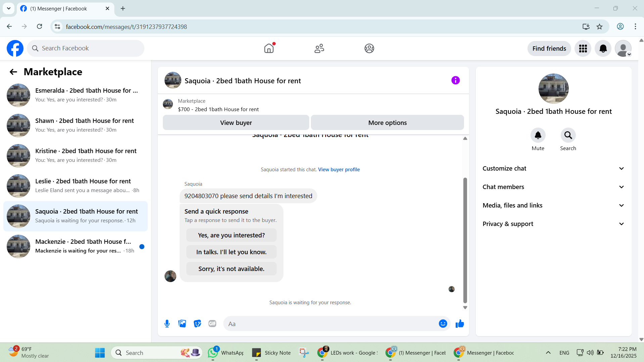Viewport: 644px width, 362px height.
Task: Open the account avatar menu
Action: coord(623,48)
